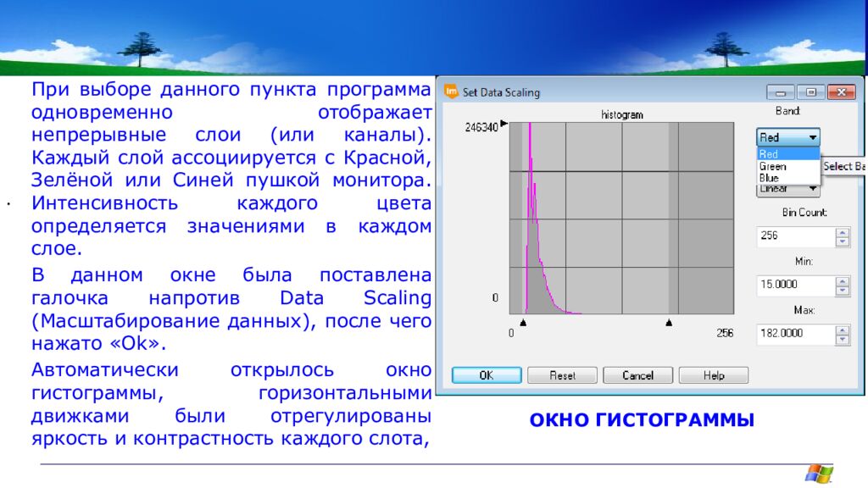Image resolution: width=868 pixels, height=488 pixels.
Task: Click in the Bin Count field
Action: pos(793,236)
